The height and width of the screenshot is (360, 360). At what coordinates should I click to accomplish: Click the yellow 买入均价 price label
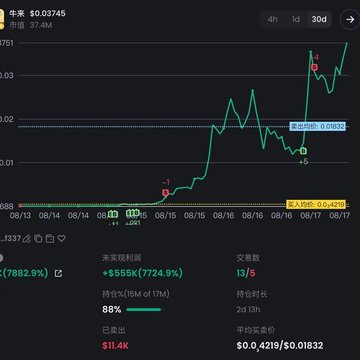coord(316,204)
